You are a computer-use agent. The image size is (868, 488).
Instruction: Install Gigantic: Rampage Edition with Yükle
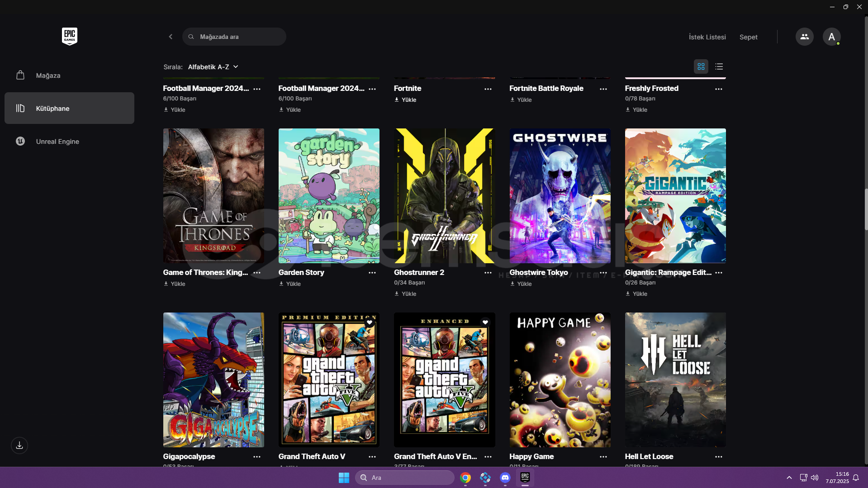coord(636,294)
